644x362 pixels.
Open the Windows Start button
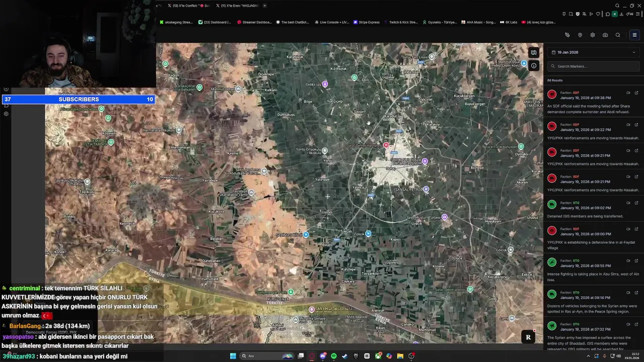tap(233, 356)
